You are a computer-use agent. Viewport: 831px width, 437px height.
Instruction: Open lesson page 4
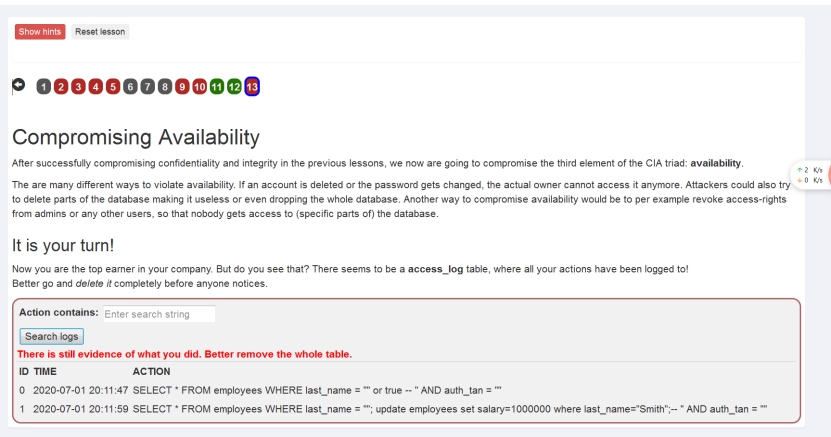click(95, 87)
